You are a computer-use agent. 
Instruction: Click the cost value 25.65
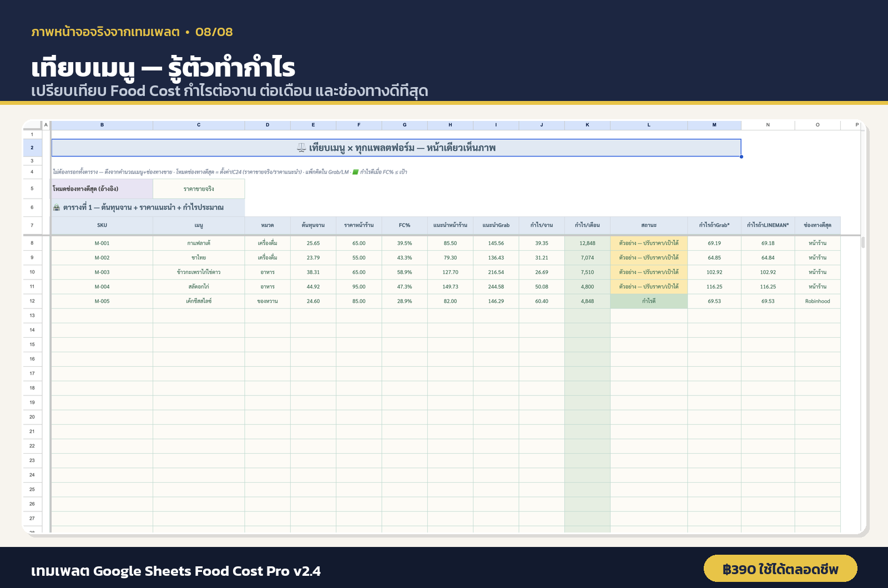tap(313, 244)
